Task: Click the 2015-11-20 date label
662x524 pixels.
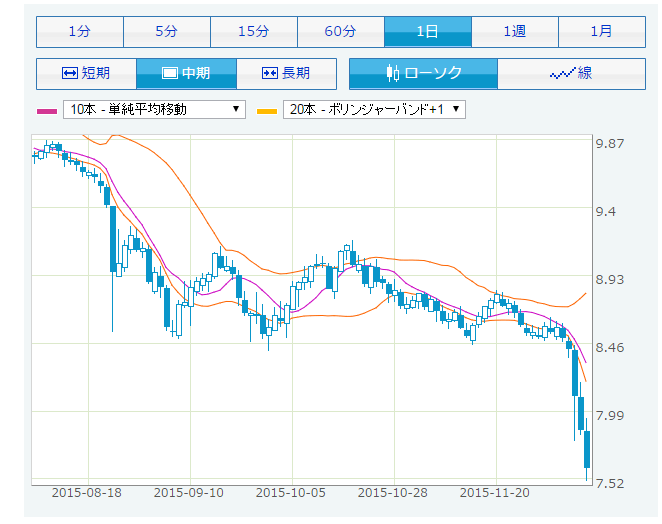Action: [494, 493]
